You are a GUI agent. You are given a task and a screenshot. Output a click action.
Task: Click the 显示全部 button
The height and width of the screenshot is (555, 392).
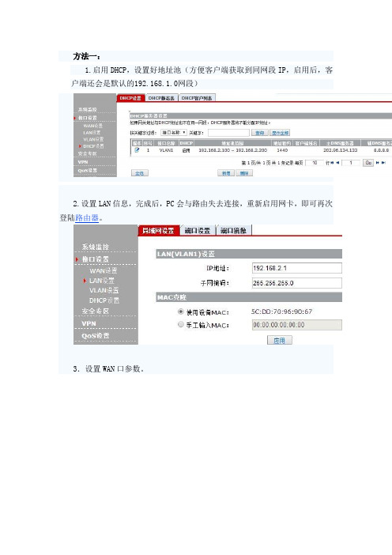(x=280, y=133)
